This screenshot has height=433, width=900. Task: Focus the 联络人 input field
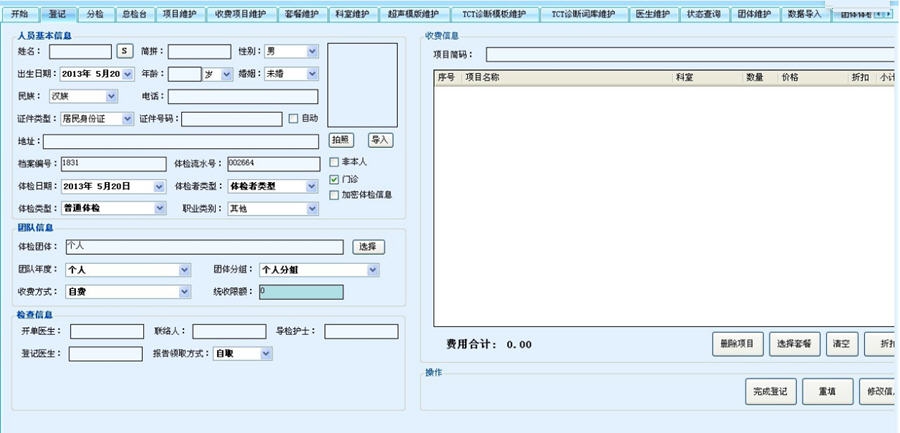point(229,331)
